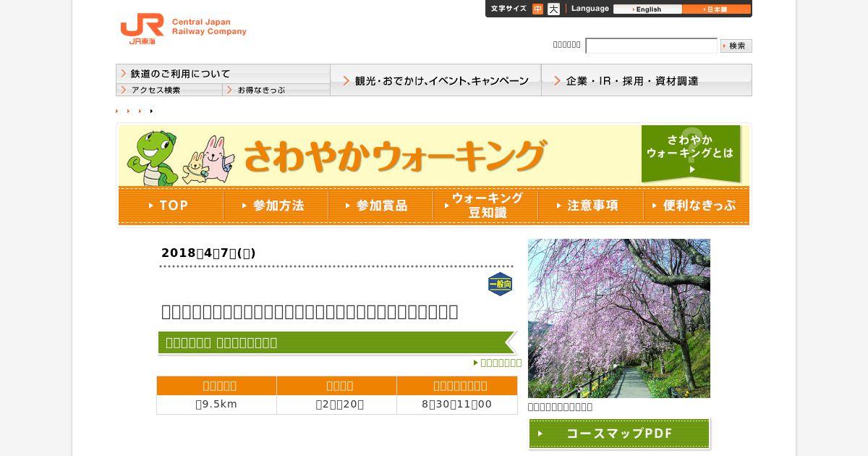Open the コースマップPDF button
This screenshot has height=456, width=868.
pos(619,434)
